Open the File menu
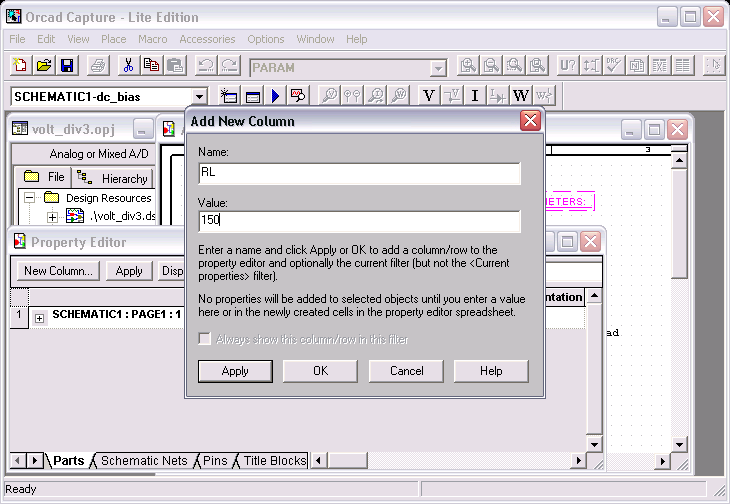 click(x=17, y=39)
